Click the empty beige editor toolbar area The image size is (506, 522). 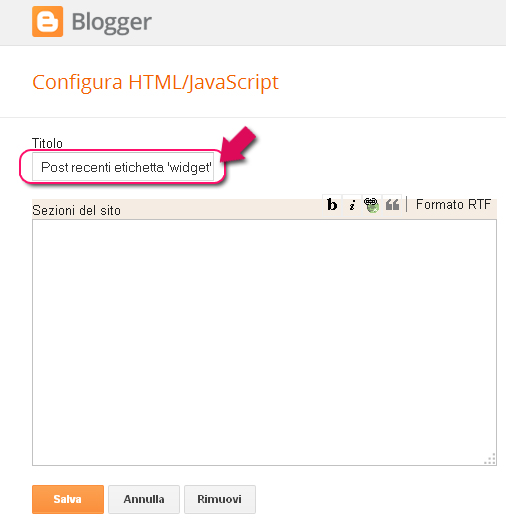[x=220, y=208]
